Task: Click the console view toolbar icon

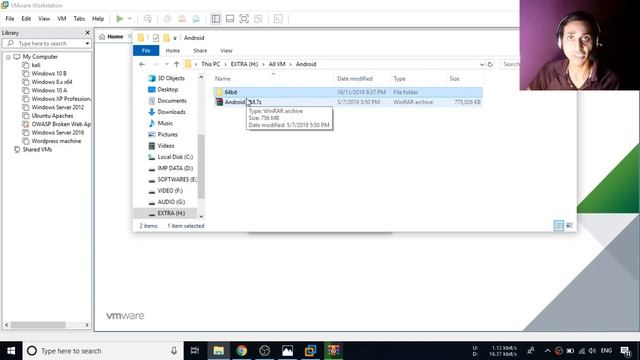Action: click(278, 19)
